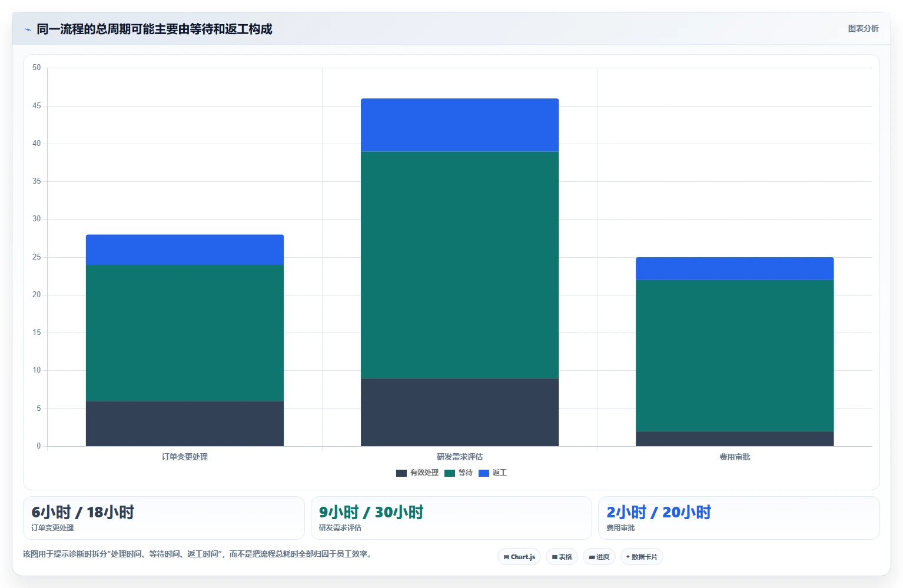Click the 图表分析 label in the header

[x=863, y=28]
